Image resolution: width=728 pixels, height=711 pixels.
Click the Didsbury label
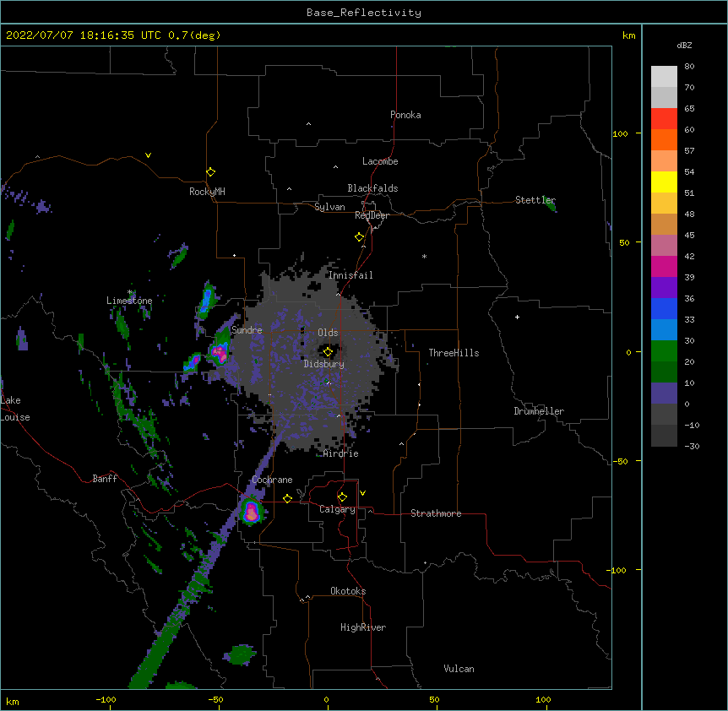[x=324, y=364]
